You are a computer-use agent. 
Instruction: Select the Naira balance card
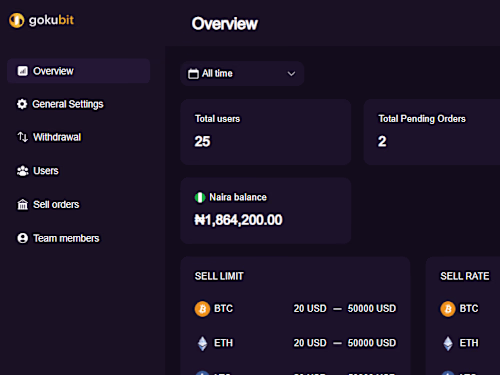pos(266,211)
